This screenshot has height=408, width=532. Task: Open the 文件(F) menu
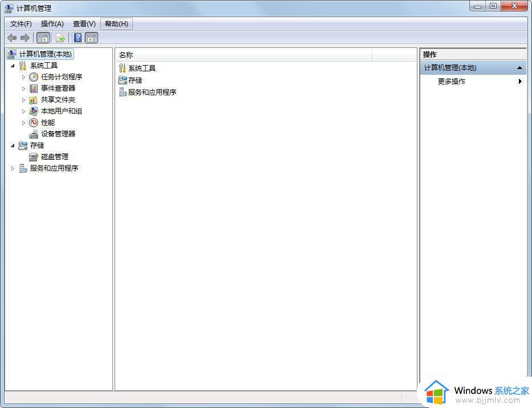tap(21, 24)
